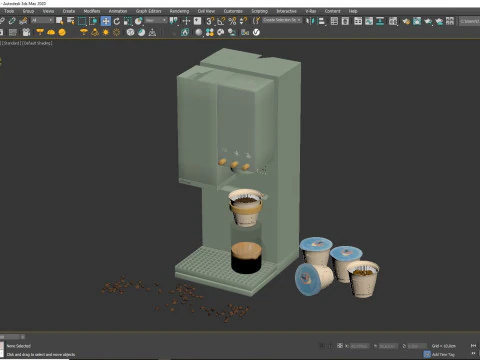Activate the Select and Scale tool

[x=128, y=21]
